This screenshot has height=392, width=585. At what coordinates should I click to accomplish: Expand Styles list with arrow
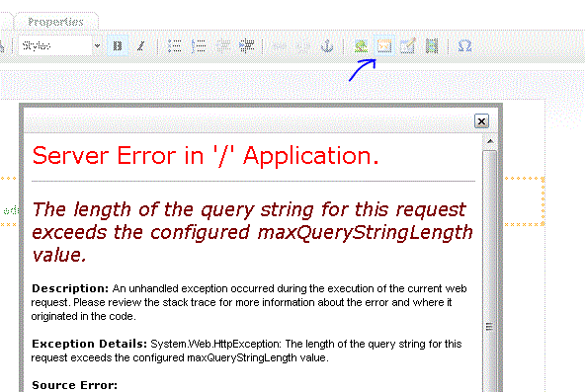[97, 45]
